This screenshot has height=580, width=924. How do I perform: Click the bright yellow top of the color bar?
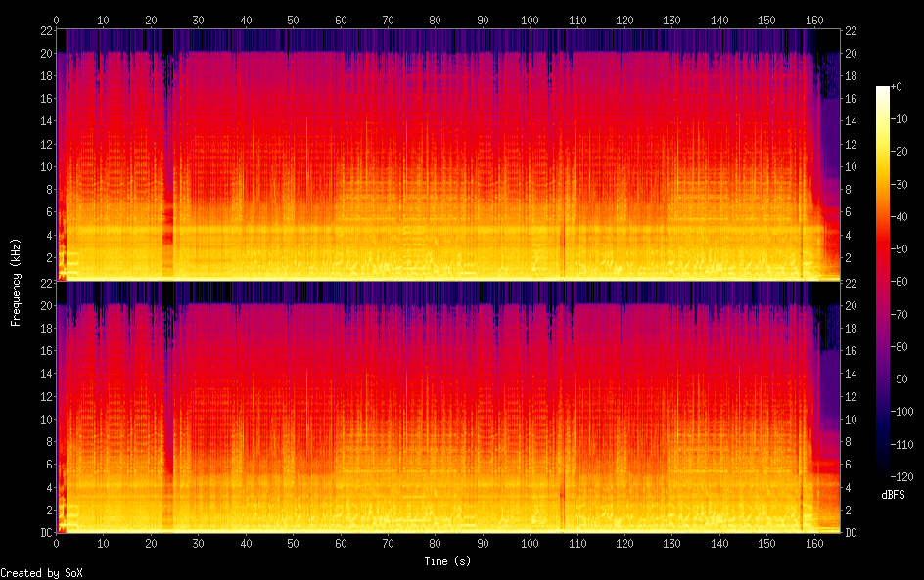[x=883, y=92]
